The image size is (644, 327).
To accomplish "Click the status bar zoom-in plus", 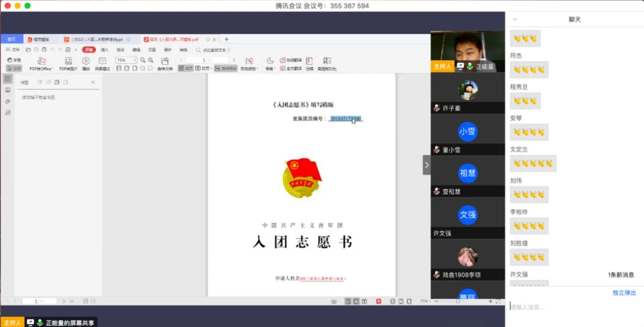I will tap(491, 301).
